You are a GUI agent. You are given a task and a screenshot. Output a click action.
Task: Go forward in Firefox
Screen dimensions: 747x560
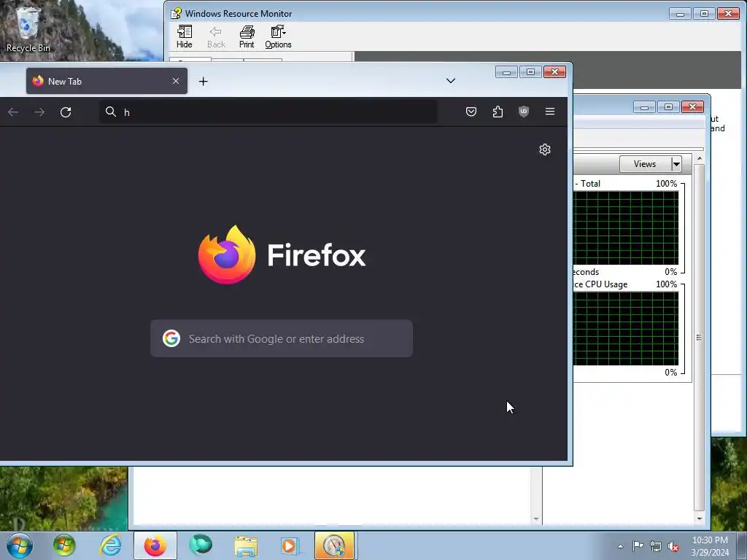(x=39, y=112)
